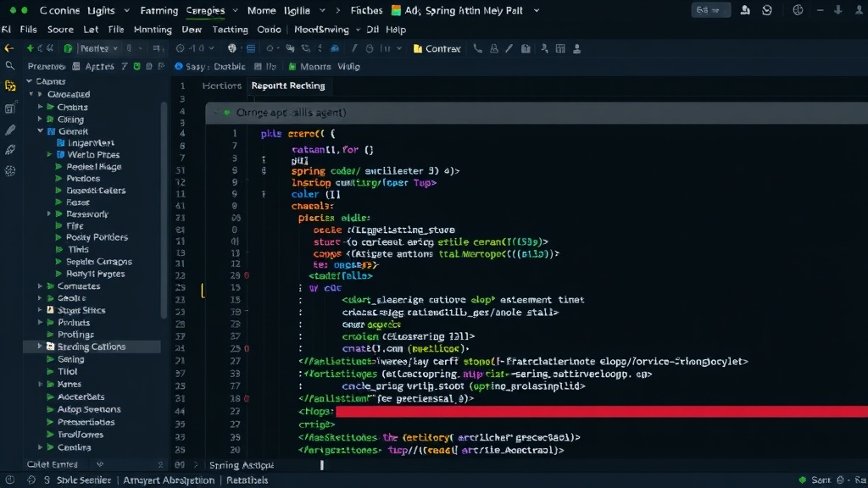Click the pencil edit toolbar icon
This screenshot has width=868, height=488.
(x=509, y=48)
